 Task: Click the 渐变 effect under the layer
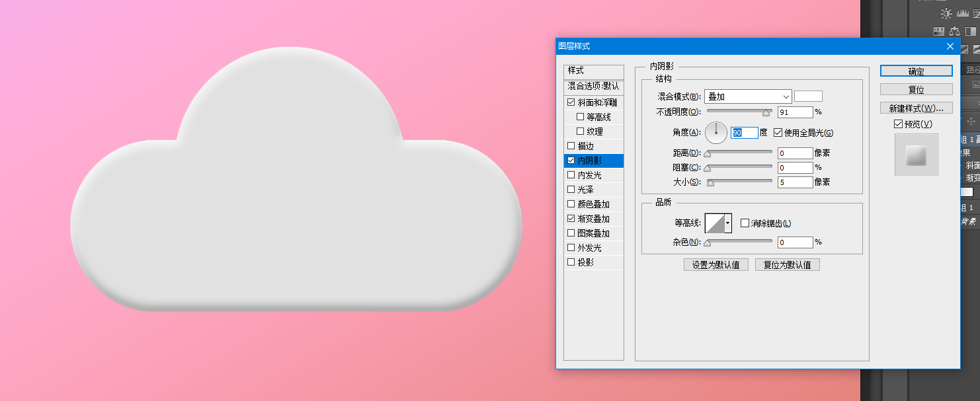pyautogui.click(x=973, y=178)
